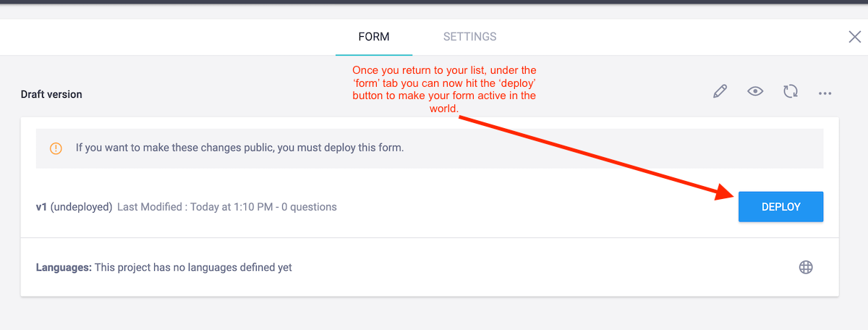868x330 pixels.
Task: Click the orange warning icon in banner
Action: [56, 148]
